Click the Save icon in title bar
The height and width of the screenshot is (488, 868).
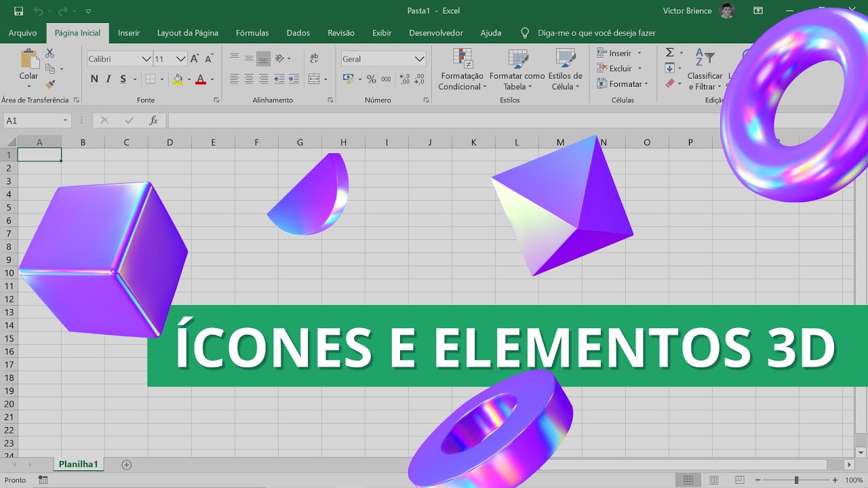click(18, 11)
